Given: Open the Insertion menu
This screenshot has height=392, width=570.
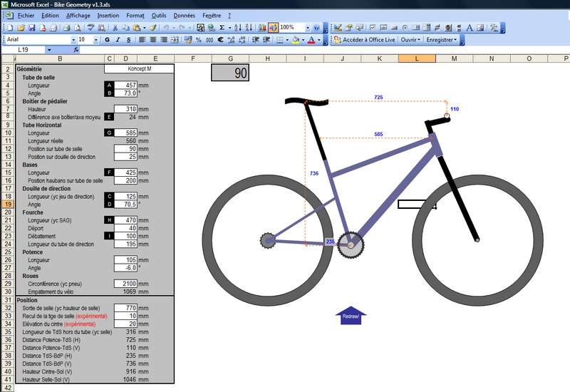Looking at the screenshot, I should tap(108, 14).
